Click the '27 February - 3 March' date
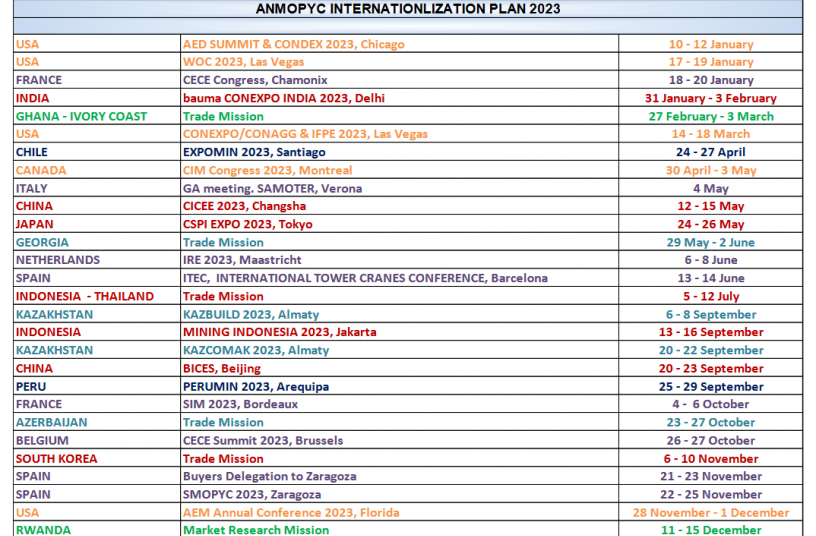Screen dimensions: 816x536 tap(711, 117)
